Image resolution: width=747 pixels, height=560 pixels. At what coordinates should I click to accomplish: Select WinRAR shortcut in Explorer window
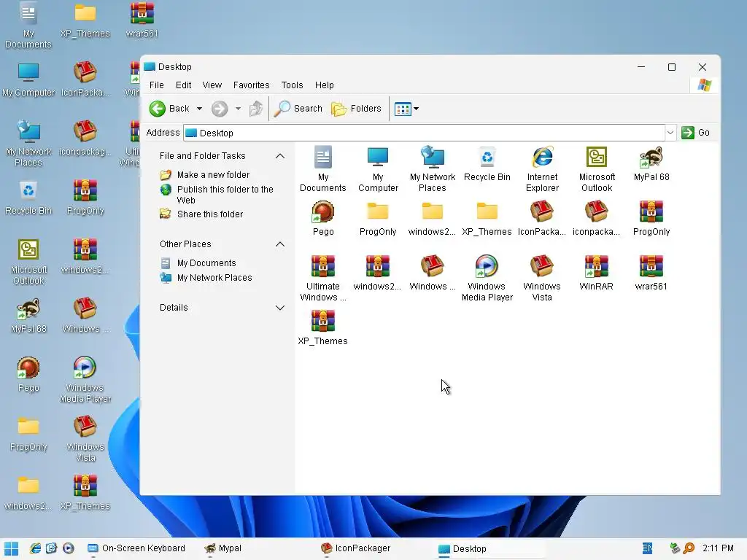(597, 273)
